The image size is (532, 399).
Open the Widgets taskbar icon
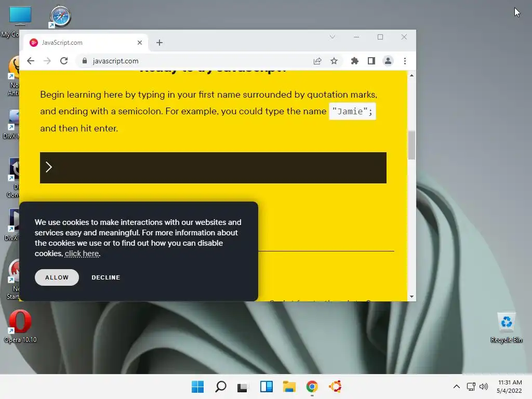point(267,387)
